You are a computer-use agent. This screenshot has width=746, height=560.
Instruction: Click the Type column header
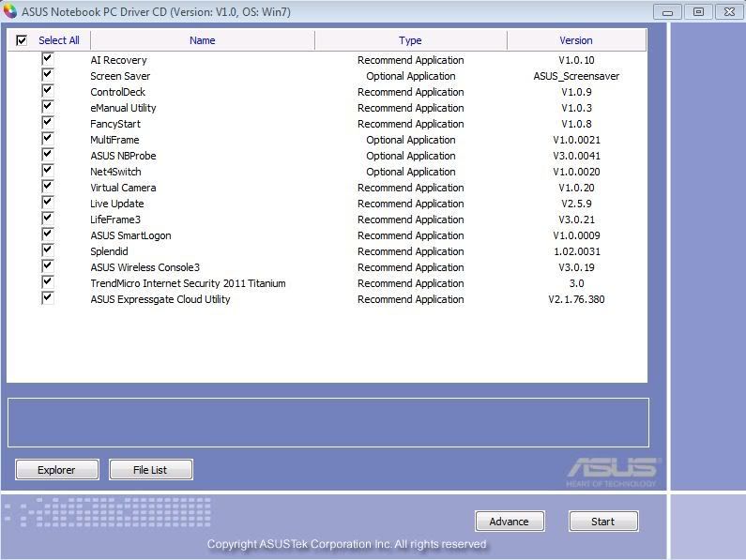[x=411, y=40]
